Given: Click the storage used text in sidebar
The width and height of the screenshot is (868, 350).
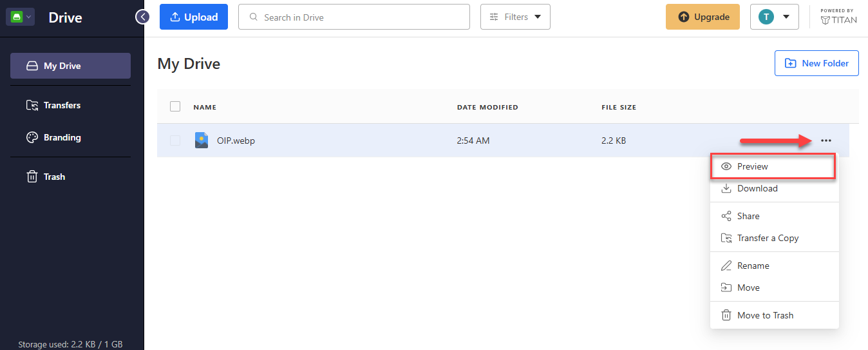Looking at the screenshot, I should pyautogui.click(x=70, y=344).
